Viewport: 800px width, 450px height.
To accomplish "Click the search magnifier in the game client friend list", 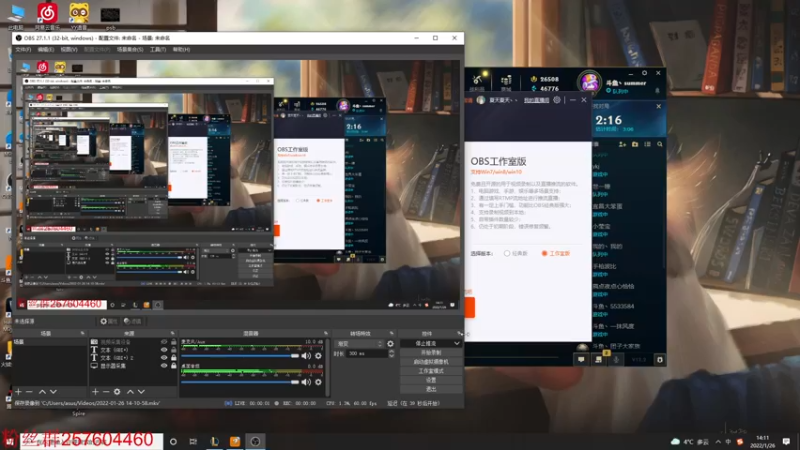I will tap(660, 144).
